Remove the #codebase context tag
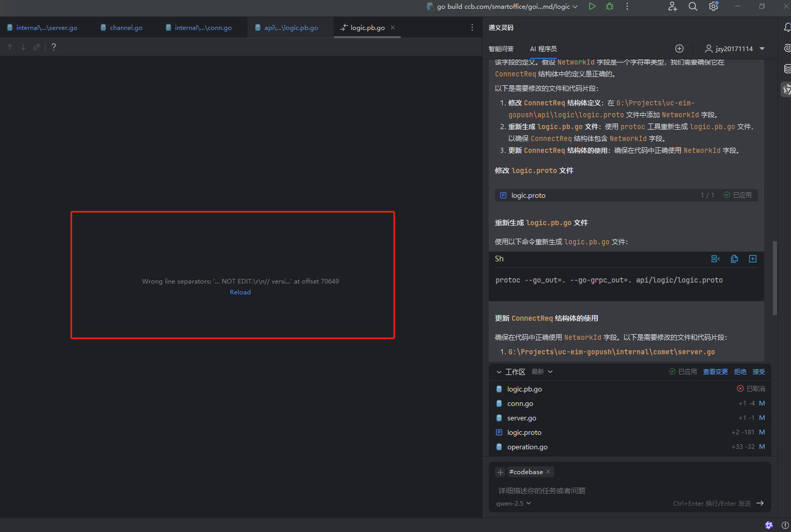Screen dimensions: 791x532 click(x=548, y=472)
